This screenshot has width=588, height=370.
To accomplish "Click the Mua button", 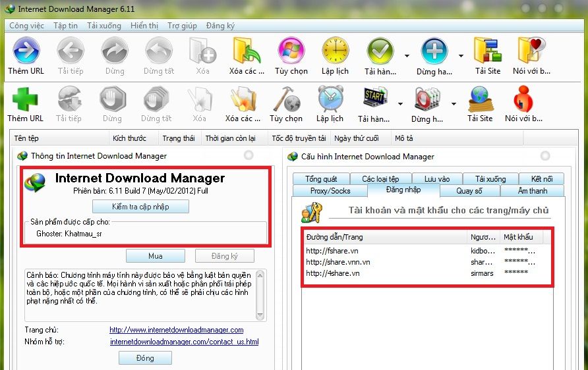I will pos(156,256).
